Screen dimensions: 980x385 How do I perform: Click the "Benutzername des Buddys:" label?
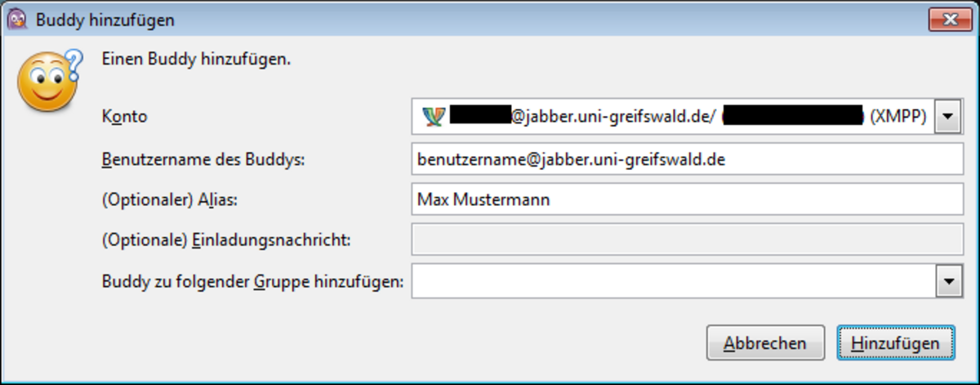(203, 159)
